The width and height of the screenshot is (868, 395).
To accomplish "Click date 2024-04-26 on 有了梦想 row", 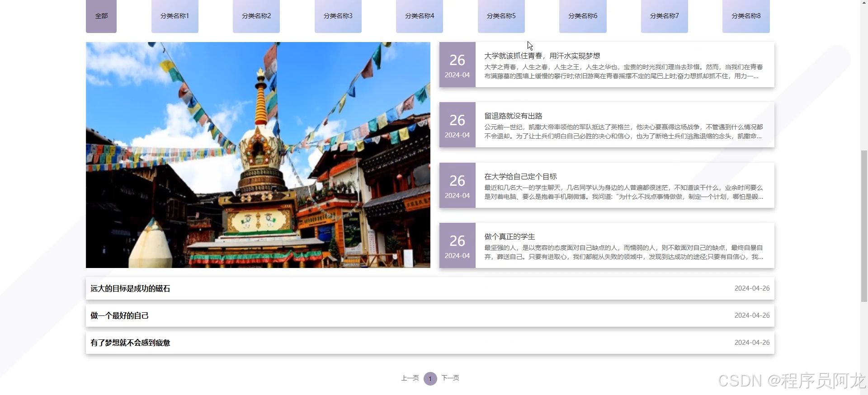I will 752,343.
